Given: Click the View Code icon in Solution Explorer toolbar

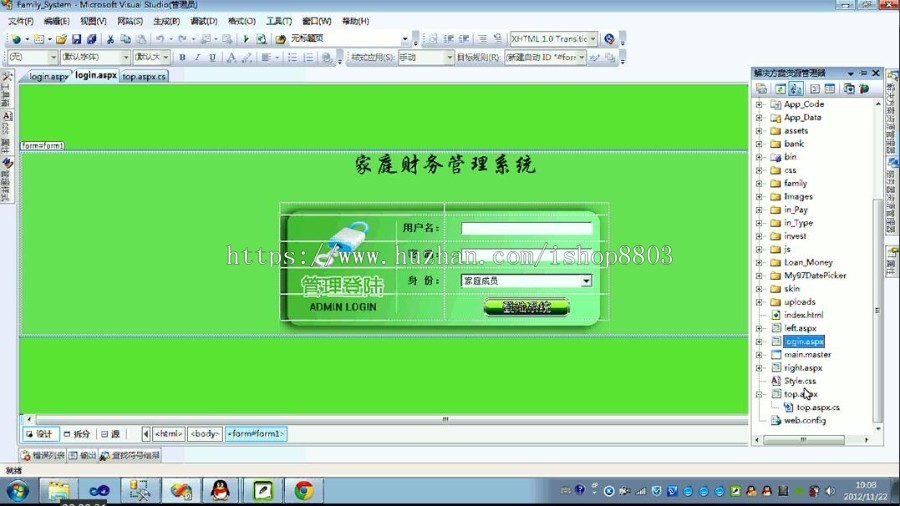Looking at the screenshot, I should click(814, 89).
